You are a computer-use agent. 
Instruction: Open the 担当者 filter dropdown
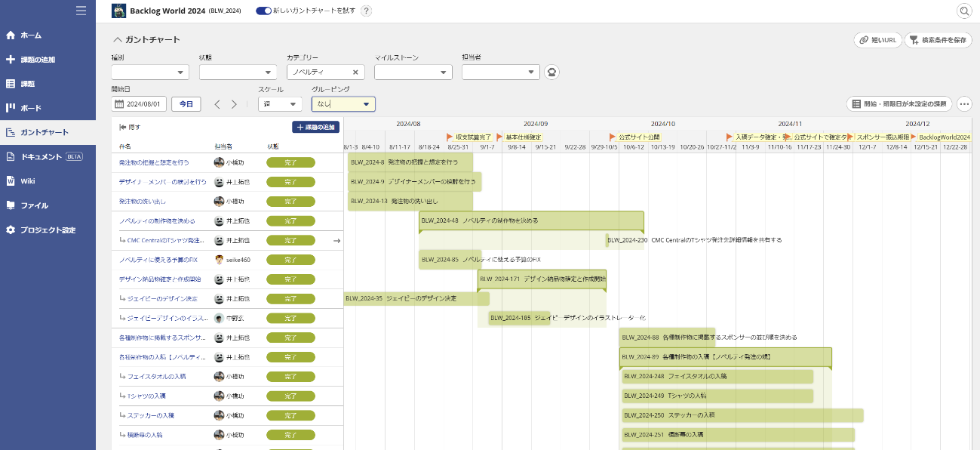click(x=501, y=72)
